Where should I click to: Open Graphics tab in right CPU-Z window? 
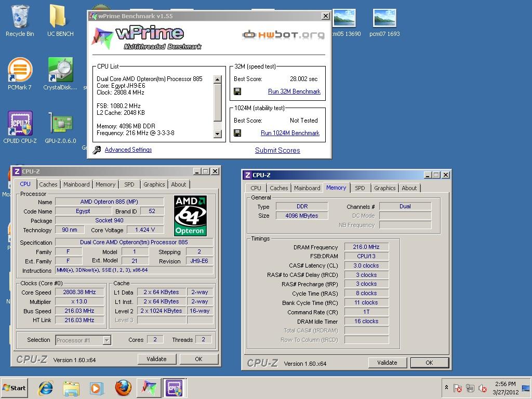(385, 188)
